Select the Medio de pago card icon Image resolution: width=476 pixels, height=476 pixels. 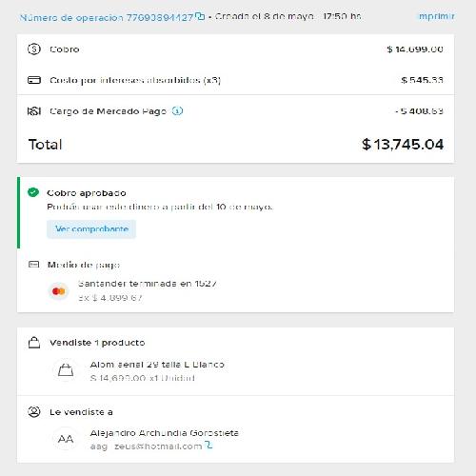click(33, 265)
